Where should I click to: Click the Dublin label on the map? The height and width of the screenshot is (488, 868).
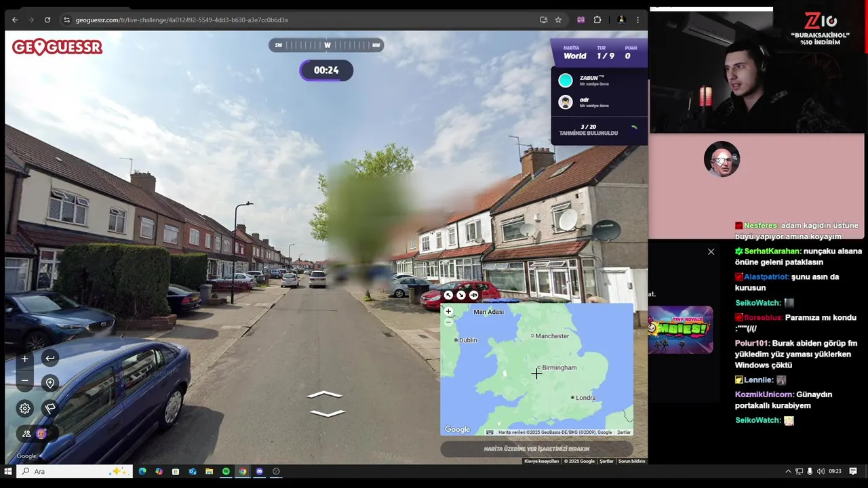point(468,340)
